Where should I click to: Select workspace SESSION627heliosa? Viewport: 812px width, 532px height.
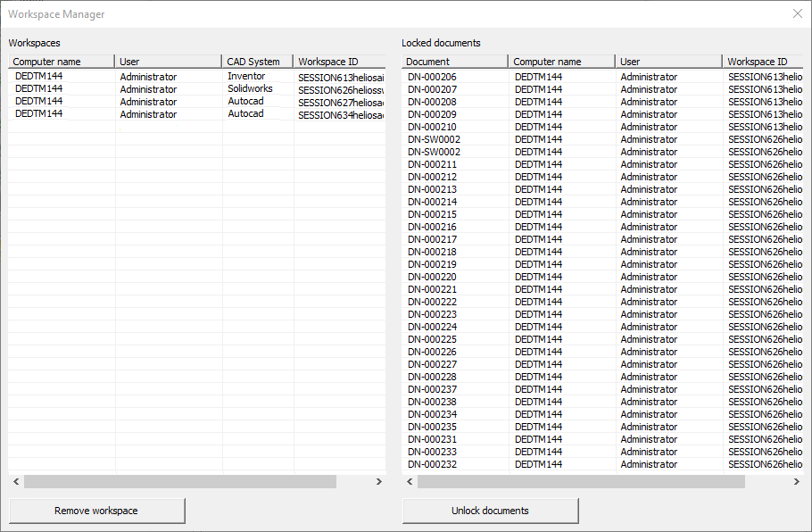[x=197, y=102]
